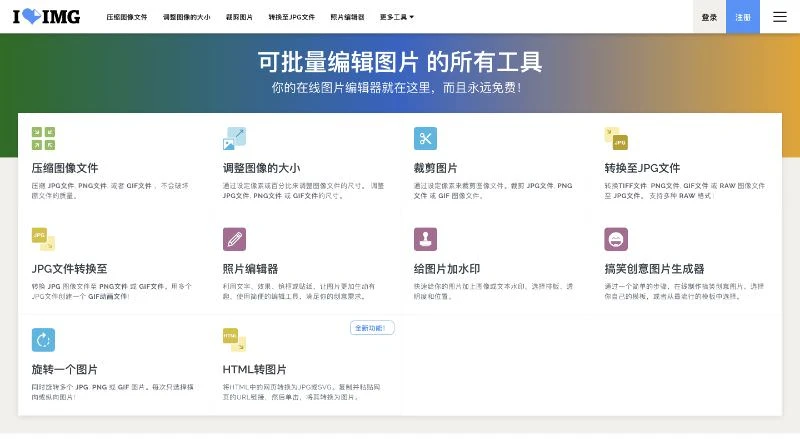Click the 全新功能! badge

[372, 328]
